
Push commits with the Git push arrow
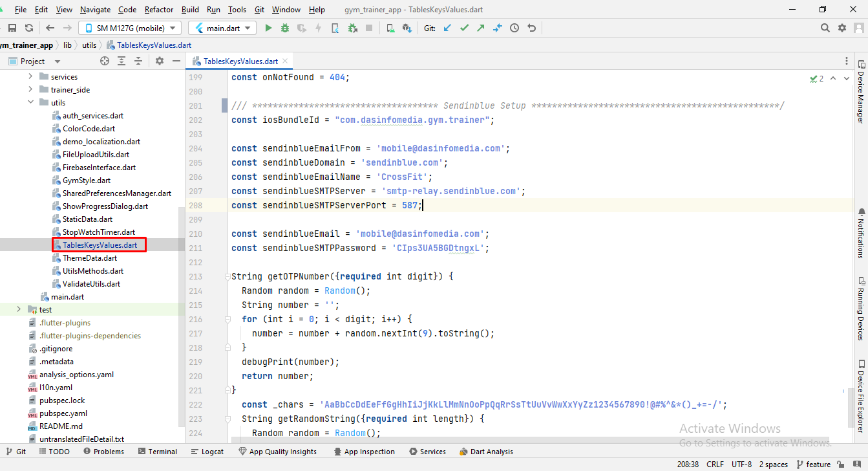pos(481,28)
